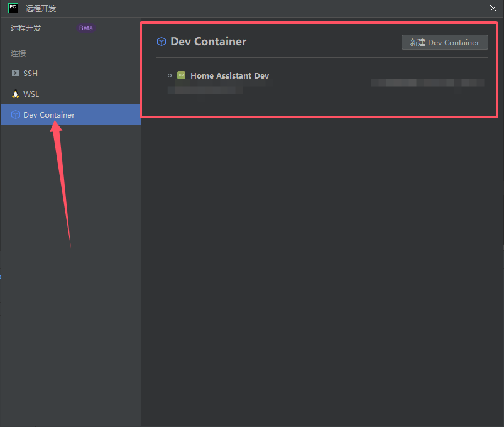The width and height of the screenshot is (504, 427).
Task: Click the Dev Container panel heading
Action: [x=208, y=42]
